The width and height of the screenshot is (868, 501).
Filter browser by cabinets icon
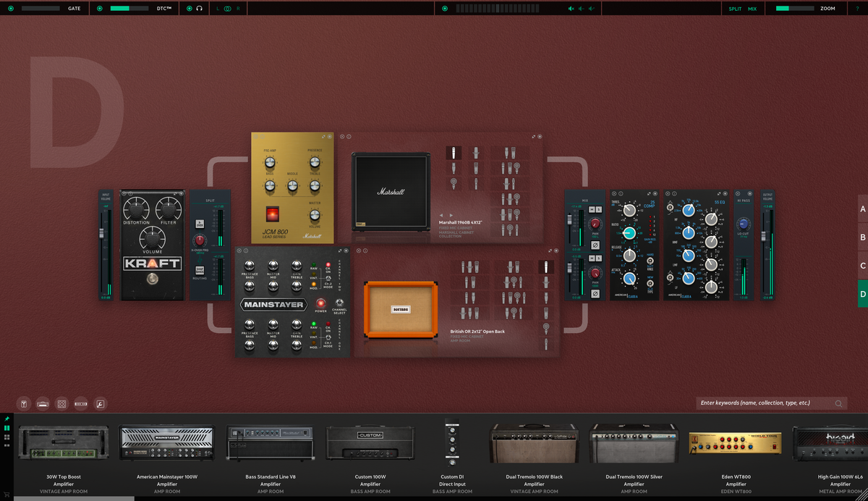[x=62, y=403]
